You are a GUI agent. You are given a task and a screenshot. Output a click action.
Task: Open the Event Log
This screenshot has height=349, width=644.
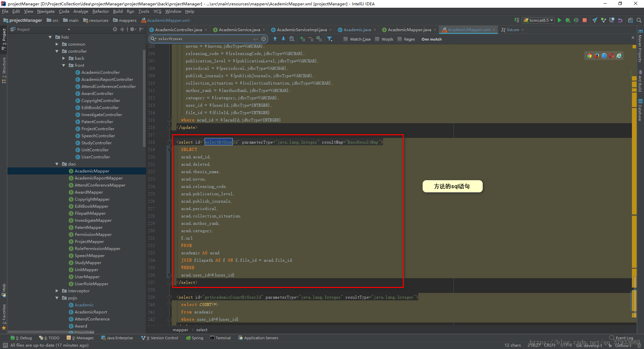click(622, 338)
